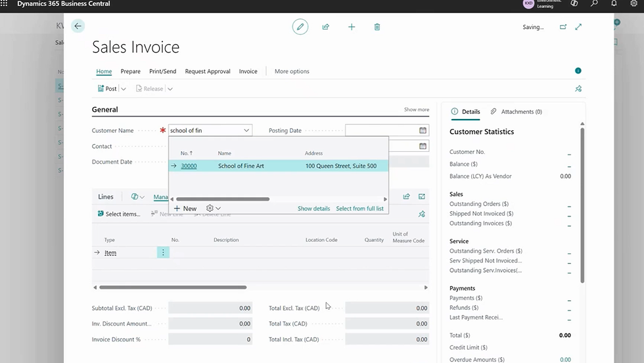The height and width of the screenshot is (363, 644).
Task: Open the Print/Send menu
Action: click(163, 71)
